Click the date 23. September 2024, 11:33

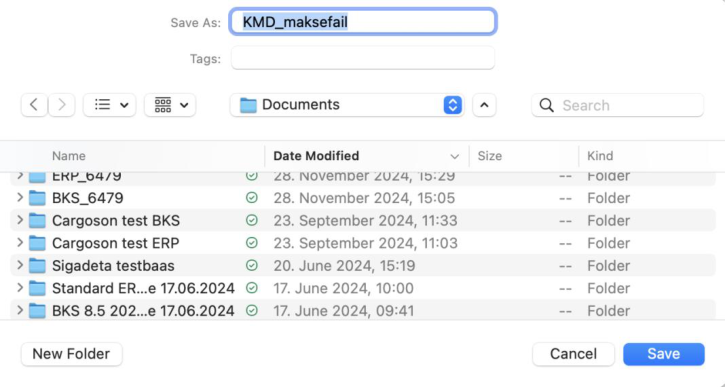[x=365, y=221]
